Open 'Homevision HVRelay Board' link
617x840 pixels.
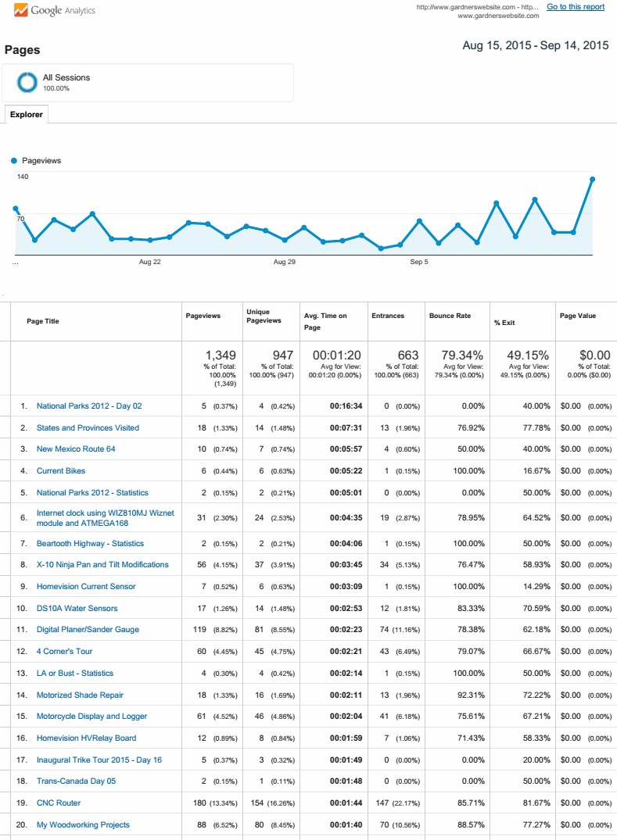point(86,738)
